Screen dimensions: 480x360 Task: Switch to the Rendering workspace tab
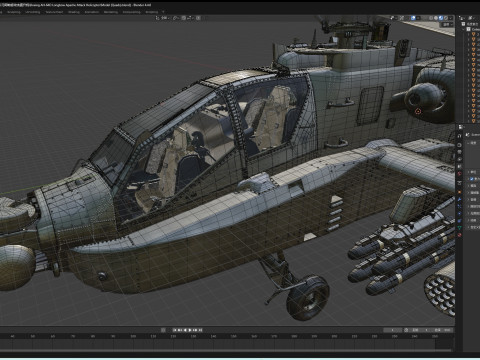click(111, 12)
